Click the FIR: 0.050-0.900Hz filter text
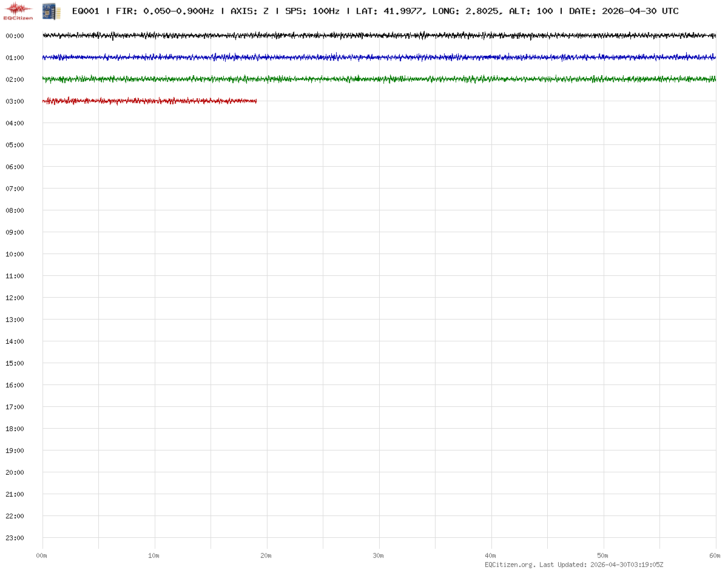728x570 pixels. tap(165, 11)
